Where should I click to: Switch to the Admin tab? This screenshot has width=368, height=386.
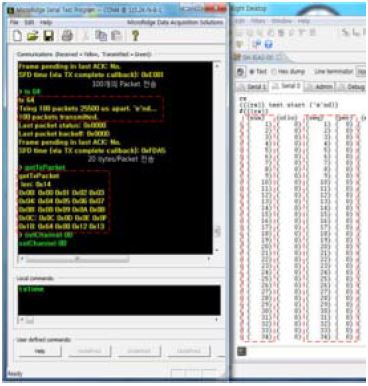point(320,87)
